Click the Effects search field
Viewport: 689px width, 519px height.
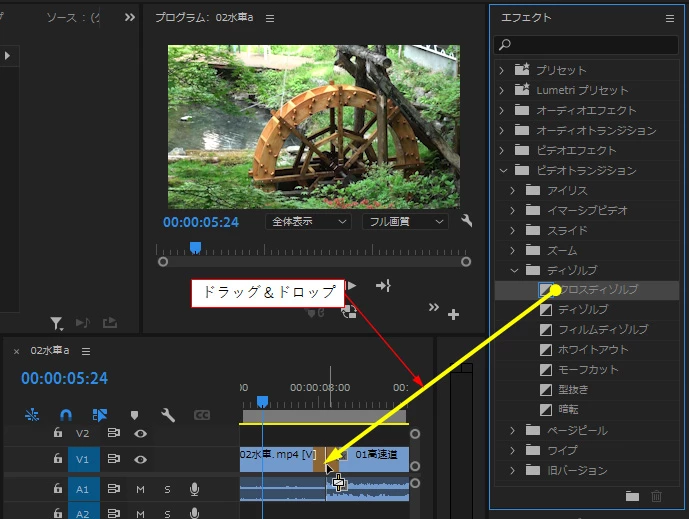[x=586, y=44]
